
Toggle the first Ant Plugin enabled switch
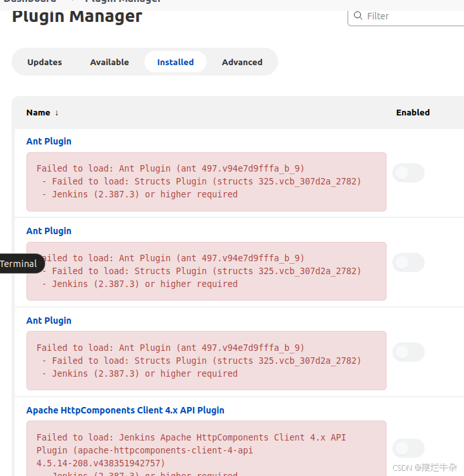pyautogui.click(x=409, y=173)
